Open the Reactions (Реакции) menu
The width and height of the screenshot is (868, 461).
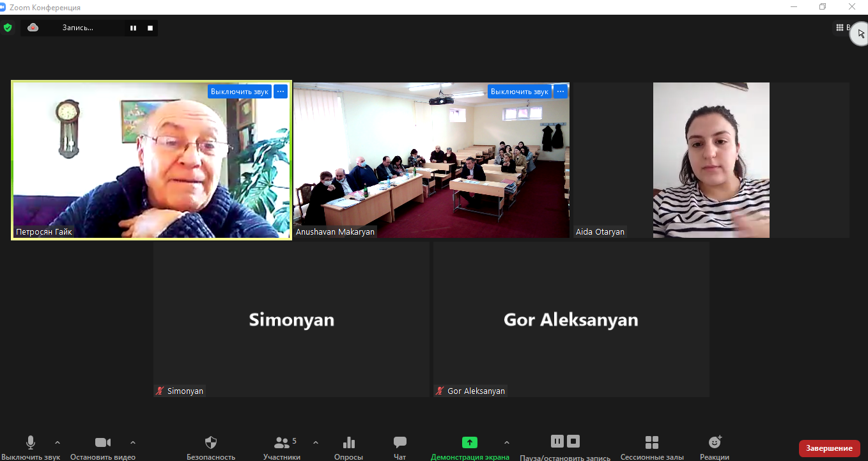pyautogui.click(x=715, y=443)
